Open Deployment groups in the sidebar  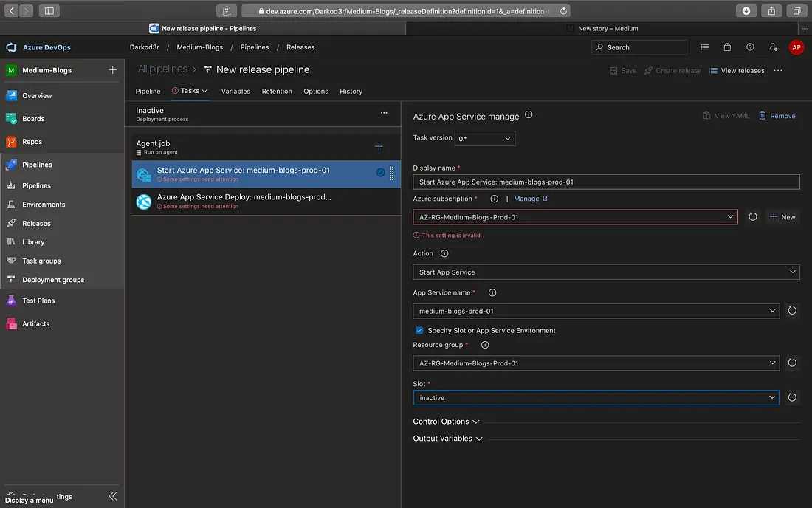click(53, 280)
